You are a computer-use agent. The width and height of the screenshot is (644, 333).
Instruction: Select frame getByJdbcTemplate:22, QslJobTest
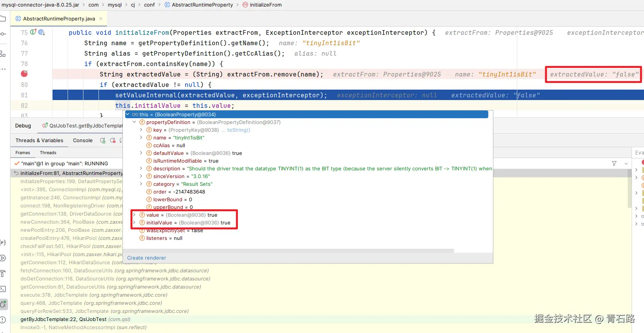(x=75, y=319)
